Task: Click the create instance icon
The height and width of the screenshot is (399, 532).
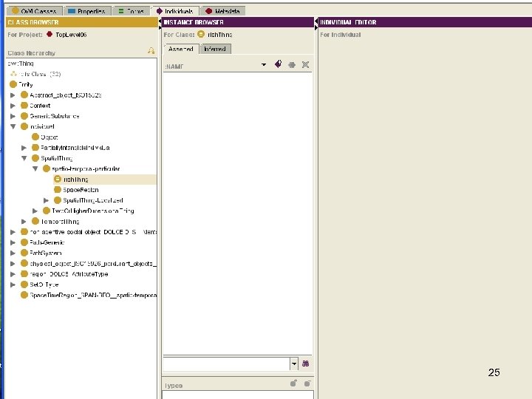Action: [x=278, y=64]
